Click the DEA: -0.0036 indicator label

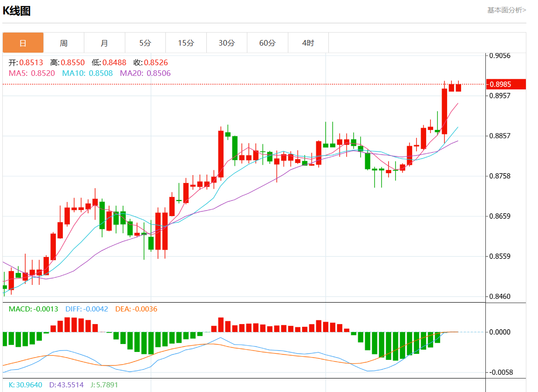[x=136, y=309]
